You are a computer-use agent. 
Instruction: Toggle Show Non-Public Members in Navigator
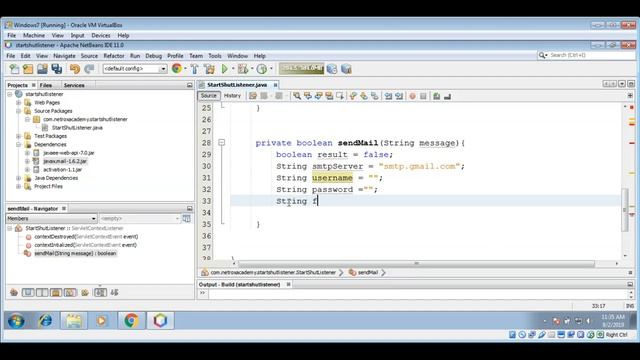click(x=56, y=292)
